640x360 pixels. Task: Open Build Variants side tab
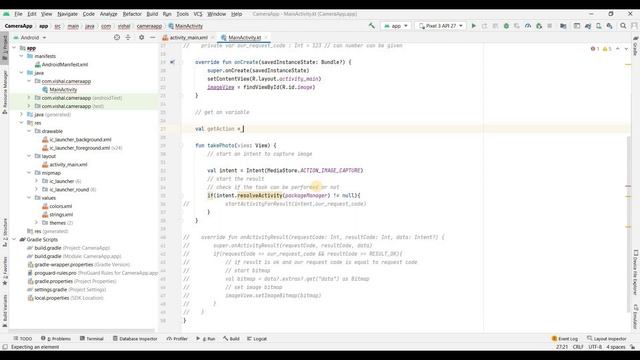(4, 311)
